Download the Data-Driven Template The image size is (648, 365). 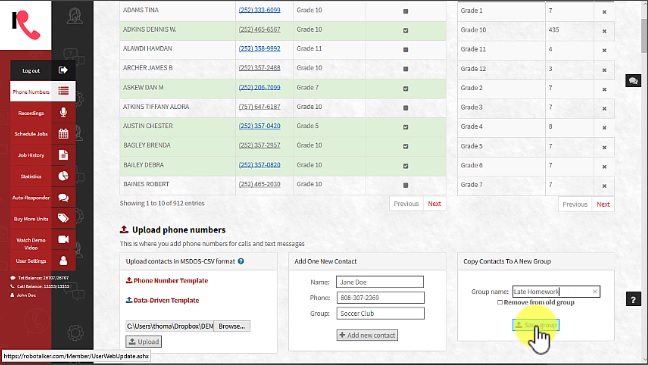pos(162,300)
